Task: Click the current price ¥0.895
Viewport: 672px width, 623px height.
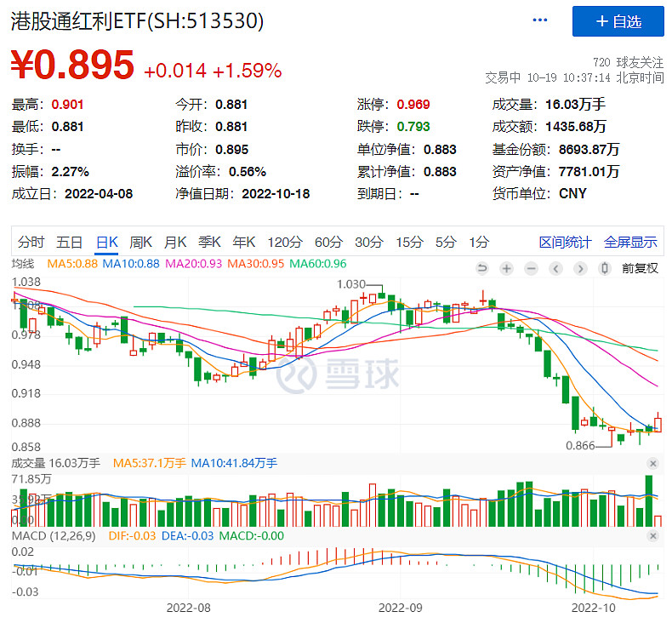Action: (72, 66)
